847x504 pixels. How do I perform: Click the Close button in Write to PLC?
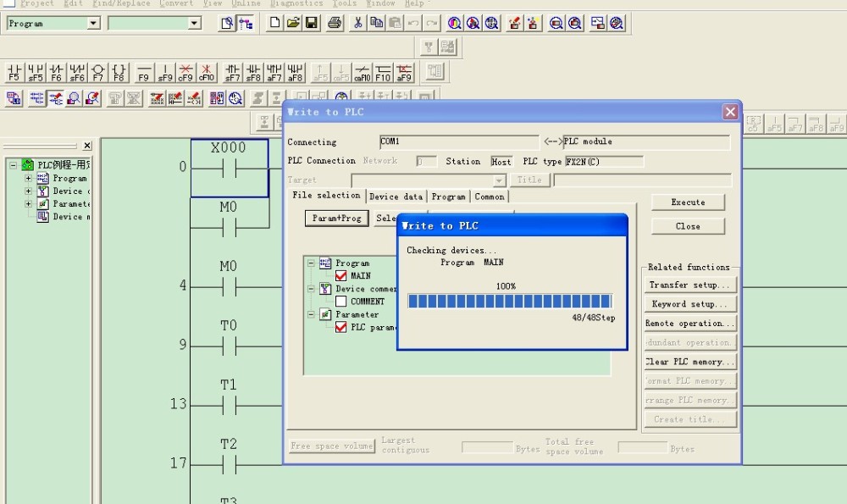pyautogui.click(x=688, y=226)
